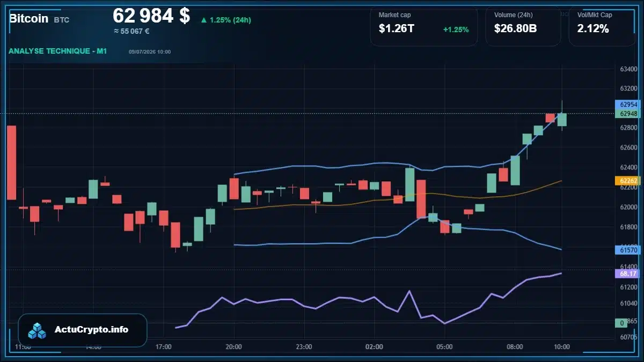Open the Market cap $1.26T card
Image resolution: width=644 pixels, height=362 pixels.
424,26
